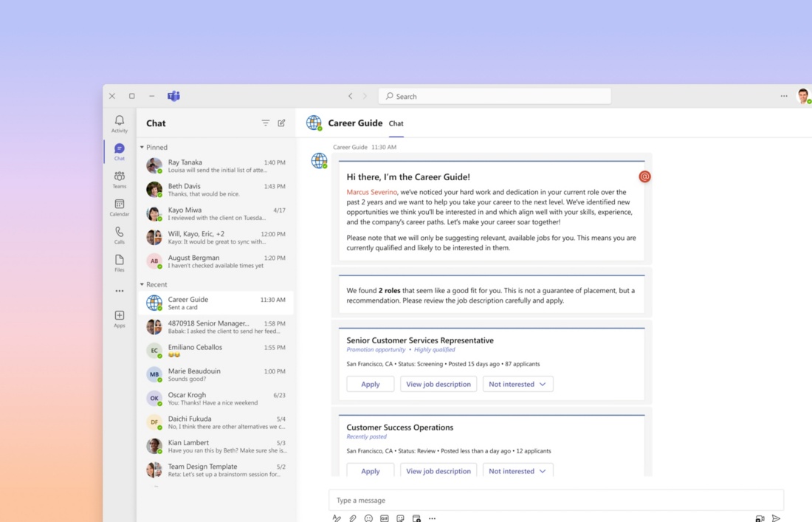The height and width of the screenshot is (522, 812).
Task: Start a new chat with compose icon
Action: [x=281, y=123]
